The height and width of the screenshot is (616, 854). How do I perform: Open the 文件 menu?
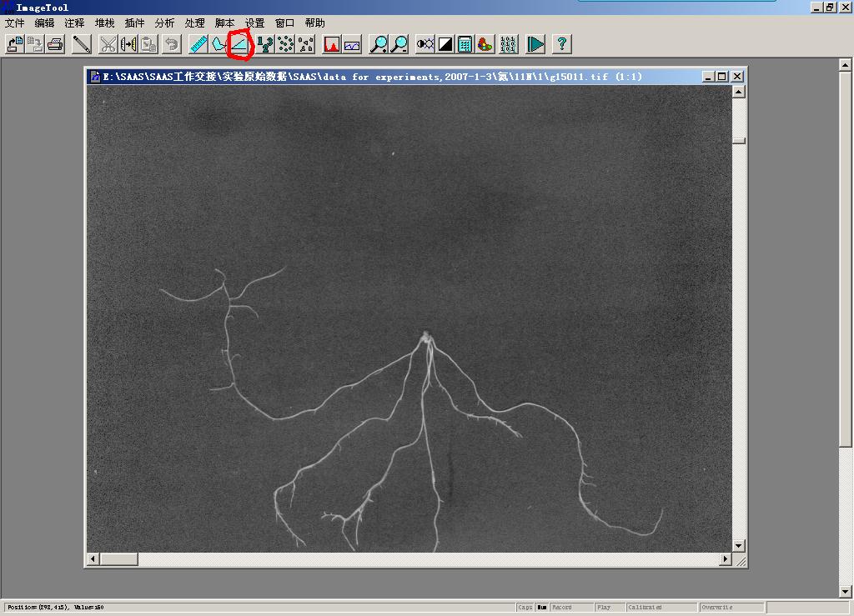click(x=15, y=23)
